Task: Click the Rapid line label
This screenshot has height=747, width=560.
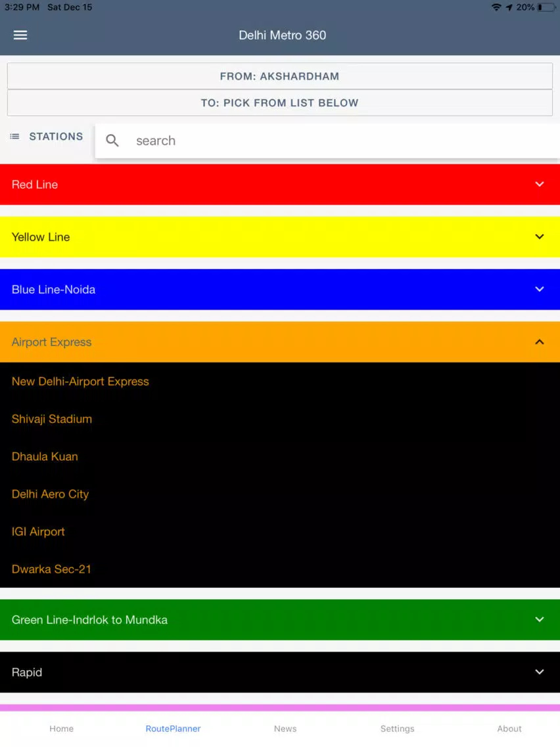Action: coord(27,672)
